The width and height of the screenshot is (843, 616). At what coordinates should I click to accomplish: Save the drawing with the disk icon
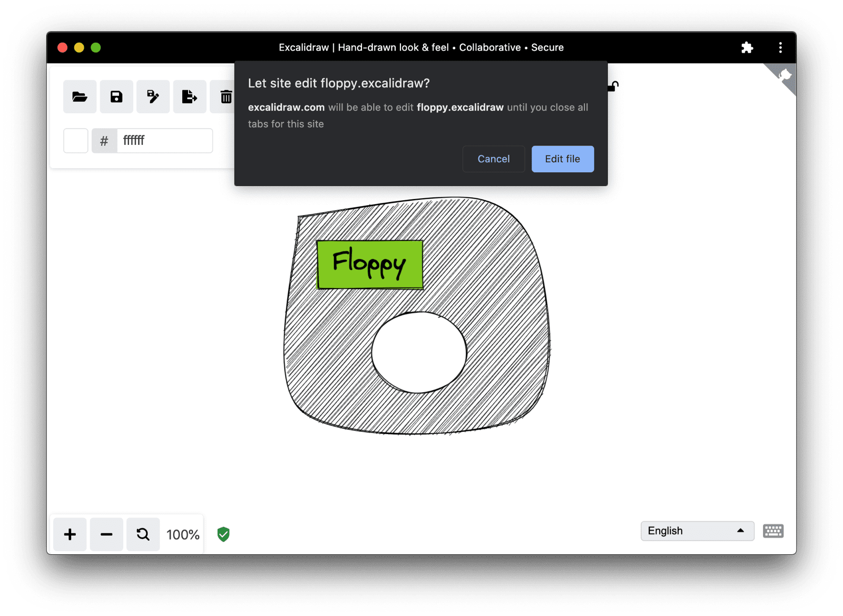116,96
